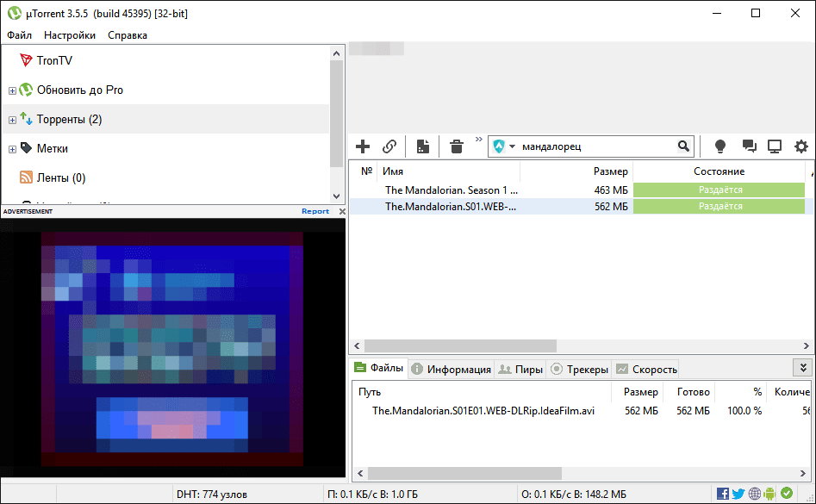The image size is (816, 504).
Task: Select Ленты (0) in the sidebar
Action: pos(61,177)
